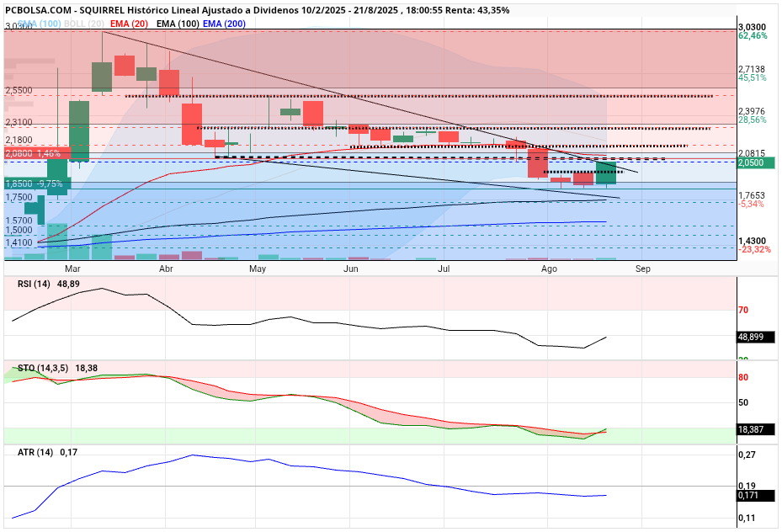The height and width of the screenshot is (532, 782).
Task: Click the Jun month axis label
Action: (x=351, y=269)
